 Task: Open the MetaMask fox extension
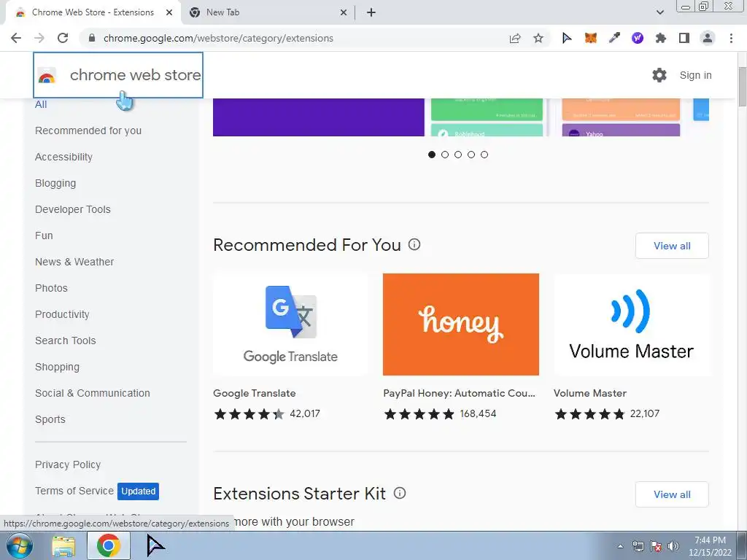coord(591,38)
